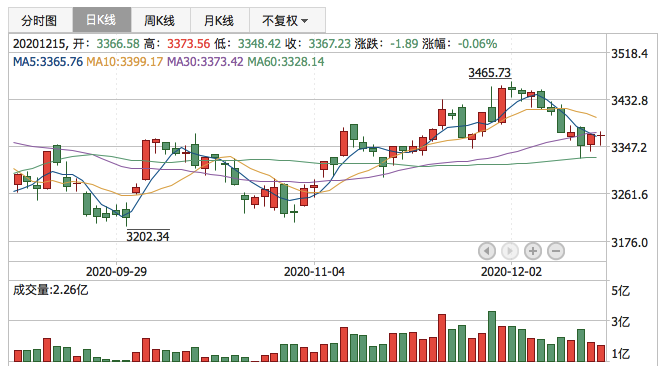Click the 1亿 volume axis label

(621, 354)
